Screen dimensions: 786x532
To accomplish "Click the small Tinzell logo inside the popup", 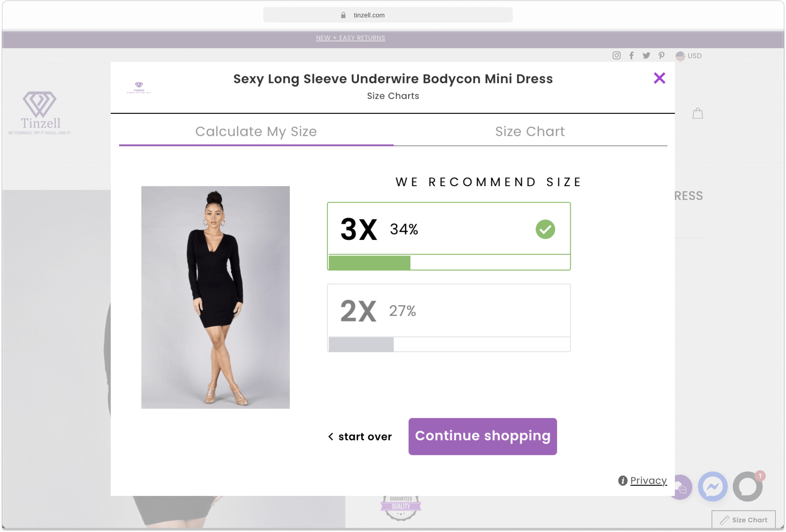I will [138, 87].
